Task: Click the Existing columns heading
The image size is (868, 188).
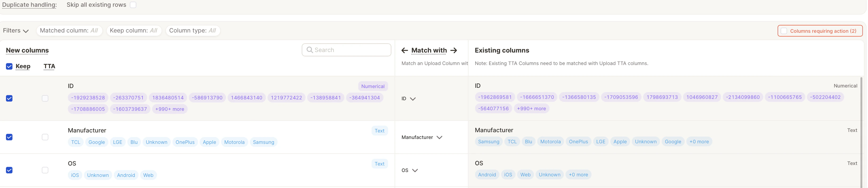Action: click(x=502, y=51)
